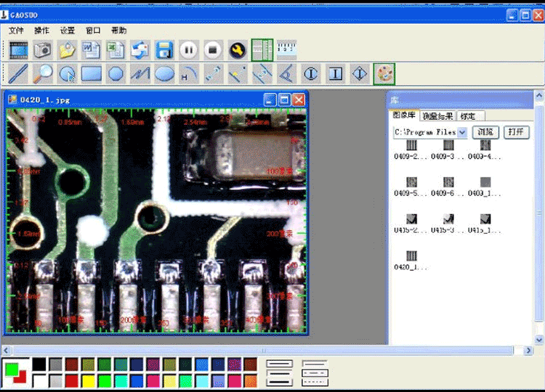Choose the dotted line style
545x392 pixels.
click(x=315, y=383)
